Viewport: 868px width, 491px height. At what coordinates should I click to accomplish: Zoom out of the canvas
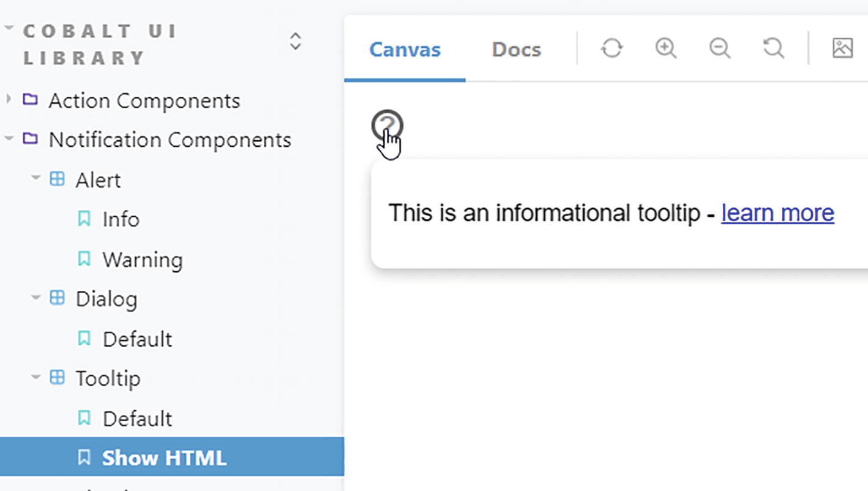(x=719, y=48)
